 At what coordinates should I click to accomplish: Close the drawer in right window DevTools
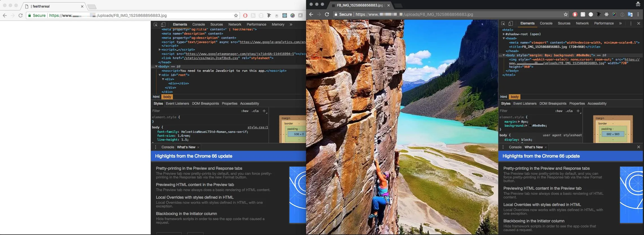[639, 147]
